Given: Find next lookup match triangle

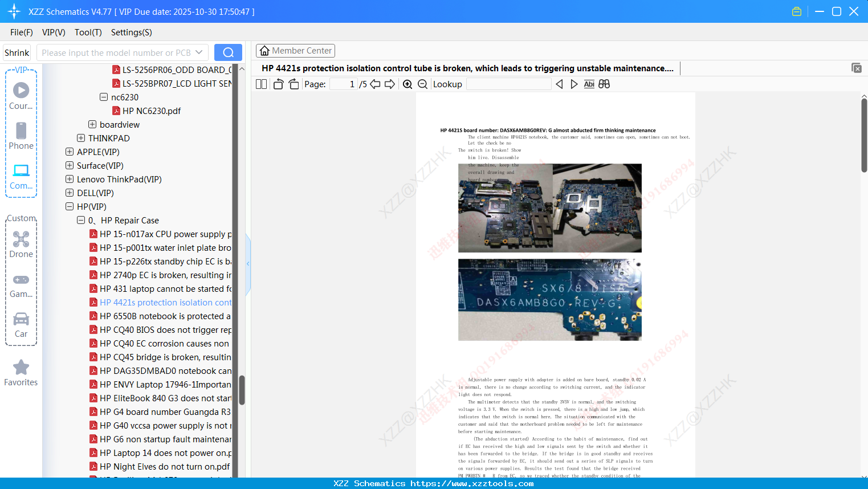Looking at the screenshot, I should point(574,84).
